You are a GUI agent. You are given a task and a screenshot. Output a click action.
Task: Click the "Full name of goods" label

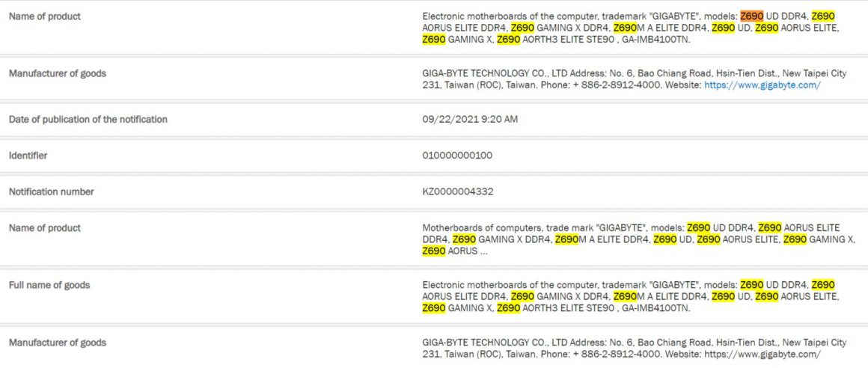tap(49, 285)
